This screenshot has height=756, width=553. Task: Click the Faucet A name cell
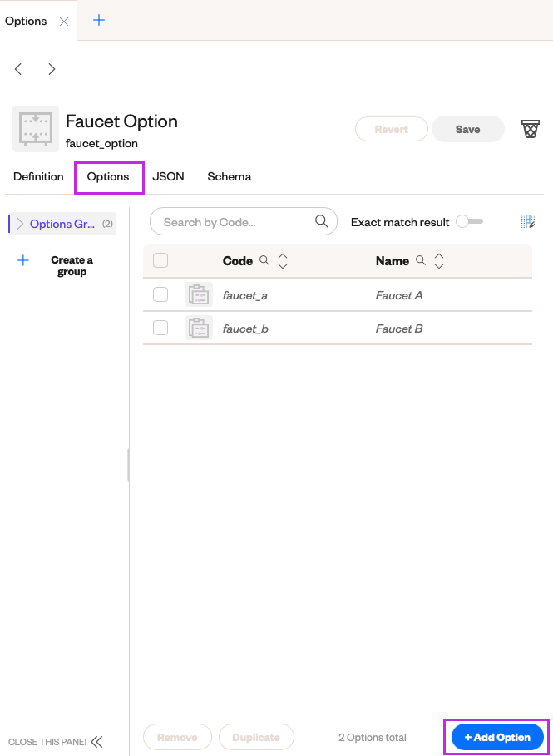pos(399,295)
